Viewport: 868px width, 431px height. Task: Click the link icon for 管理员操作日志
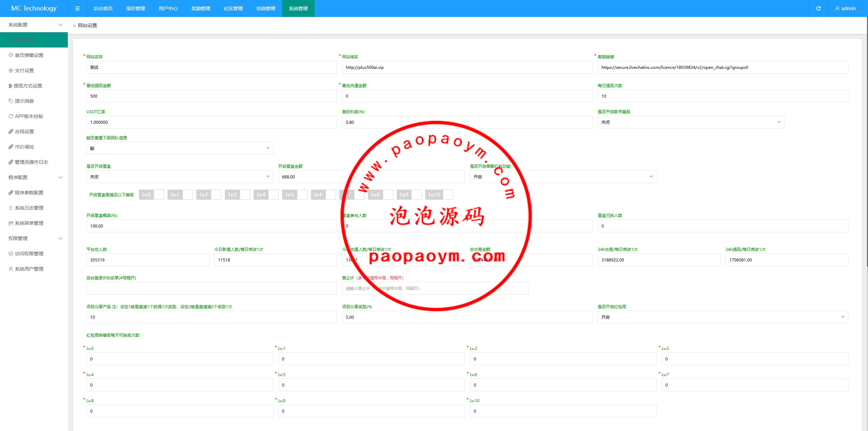pos(11,162)
